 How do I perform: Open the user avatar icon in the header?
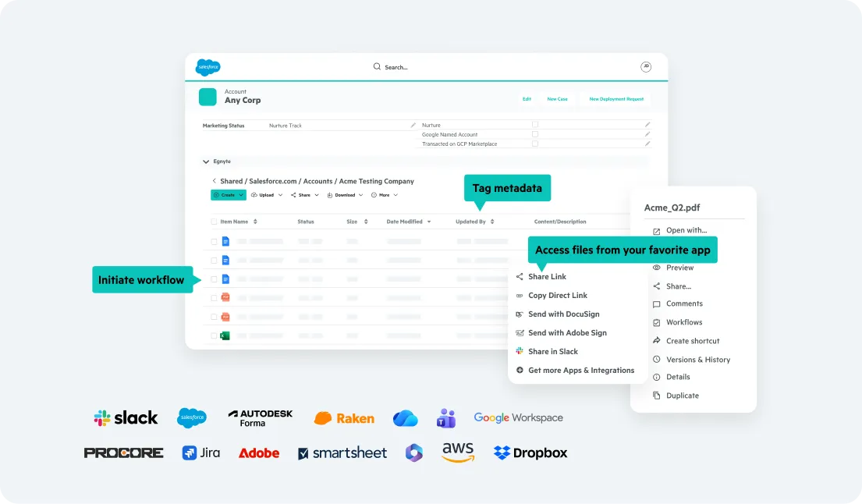[646, 66]
